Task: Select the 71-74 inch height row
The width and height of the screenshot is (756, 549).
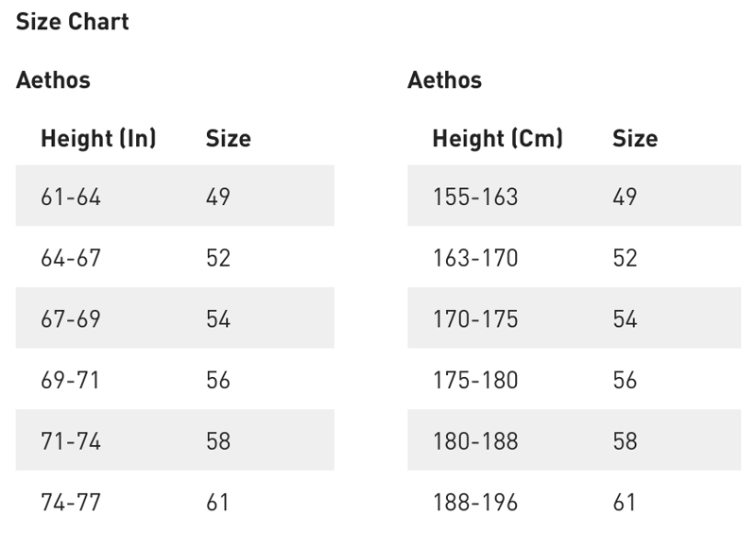Action: pyautogui.click(x=175, y=440)
